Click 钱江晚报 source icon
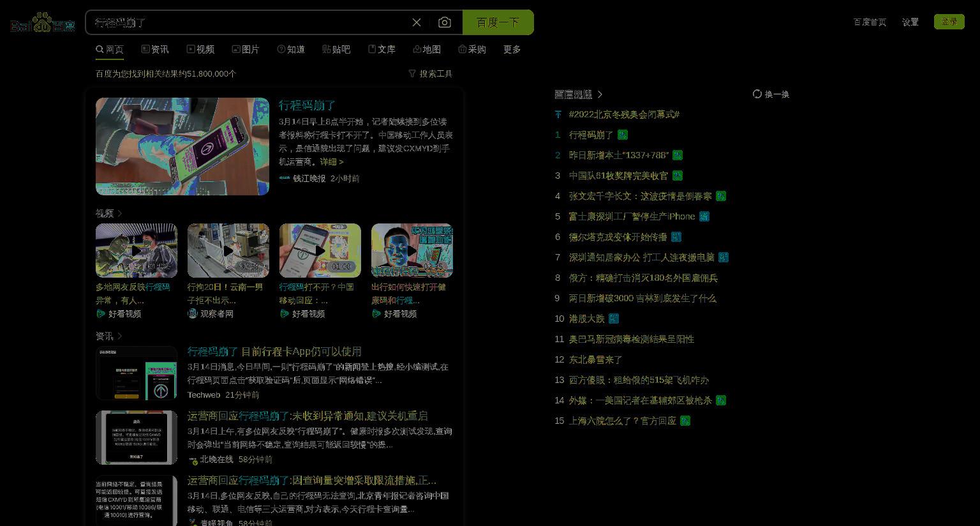 pos(285,178)
